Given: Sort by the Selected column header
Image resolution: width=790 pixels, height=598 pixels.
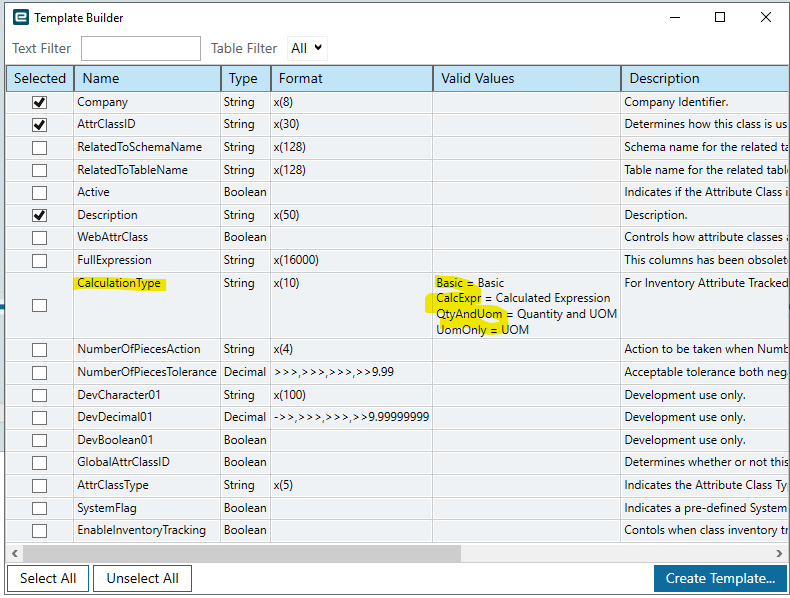Looking at the screenshot, I should coord(40,79).
